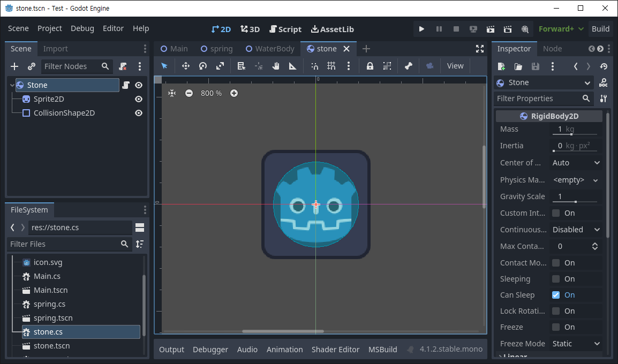Enable the Freeze checkbox

point(556,327)
